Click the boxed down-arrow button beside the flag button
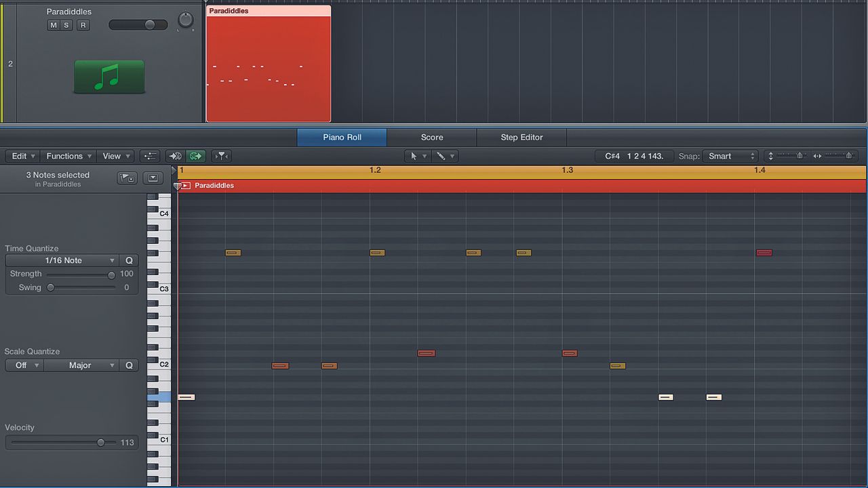This screenshot has width=868, height=488. coord(153,178)
